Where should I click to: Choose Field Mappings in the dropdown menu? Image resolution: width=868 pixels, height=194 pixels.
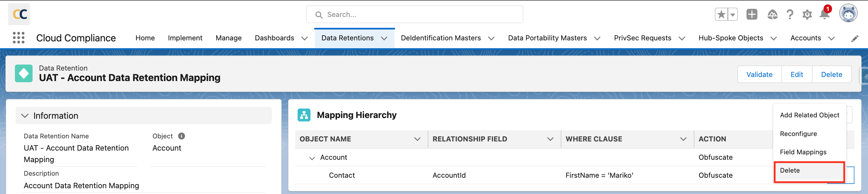pos(803,152)
